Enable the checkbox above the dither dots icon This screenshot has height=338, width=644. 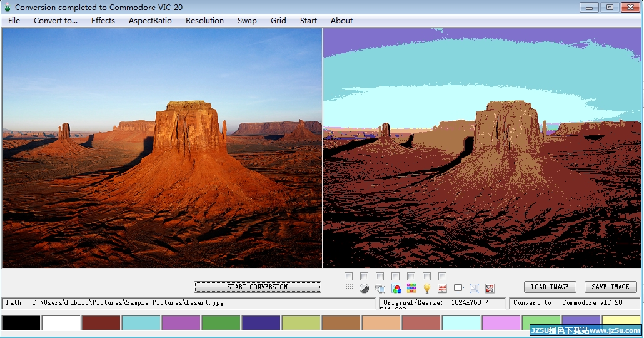tap(348, 276)
